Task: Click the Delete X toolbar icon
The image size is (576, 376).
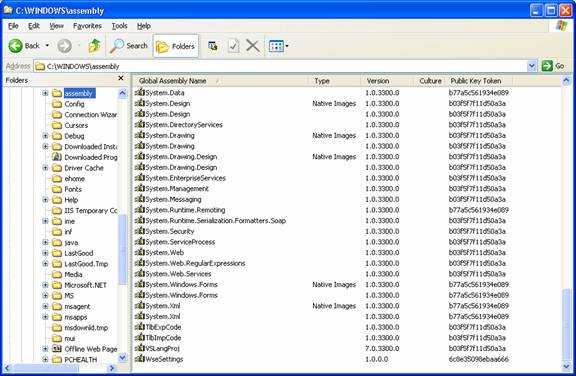Action: [253, 46]
